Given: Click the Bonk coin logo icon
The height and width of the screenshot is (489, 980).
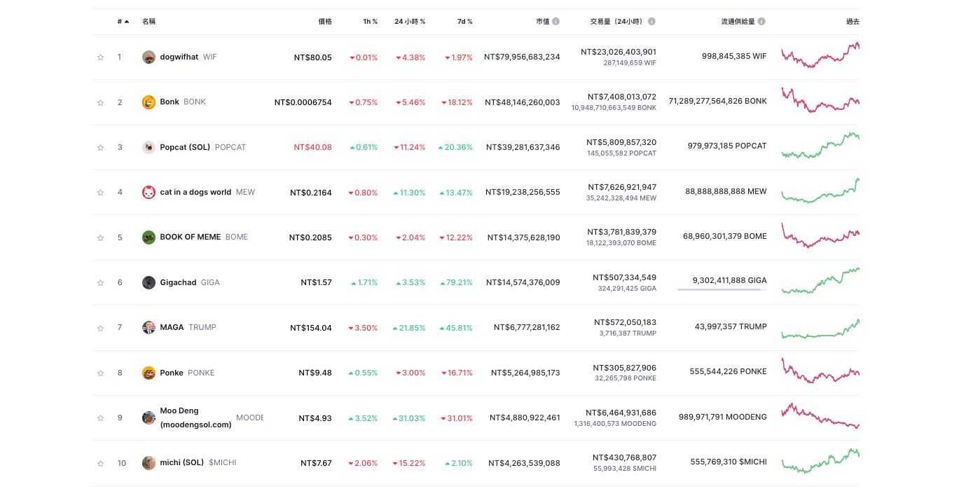Looking at the screenshot, I should (149, 102).
